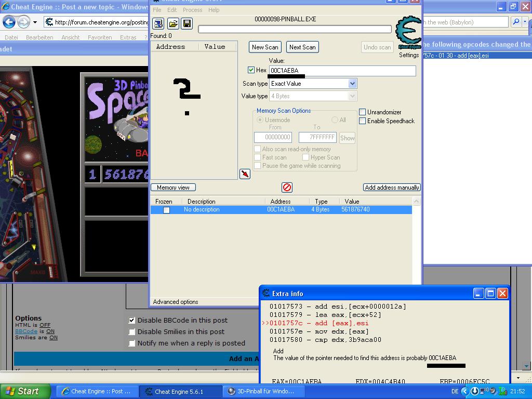Open Advanced options in Cheat Engine
Screen dimensions: 532x399
[x=176, y=302]
